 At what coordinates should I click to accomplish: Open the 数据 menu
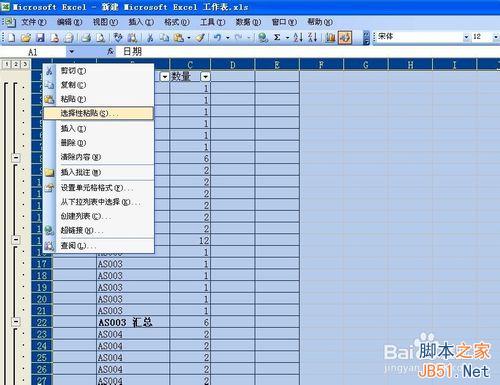click(248, 22)
